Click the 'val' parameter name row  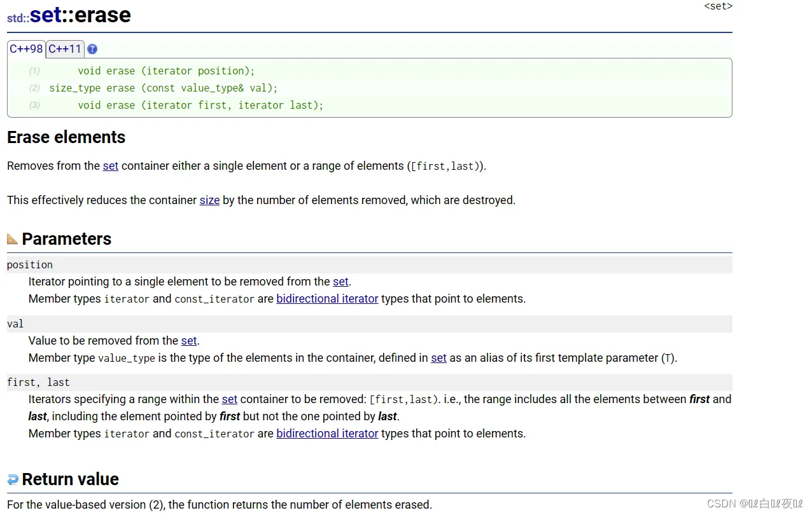point(15,324)
